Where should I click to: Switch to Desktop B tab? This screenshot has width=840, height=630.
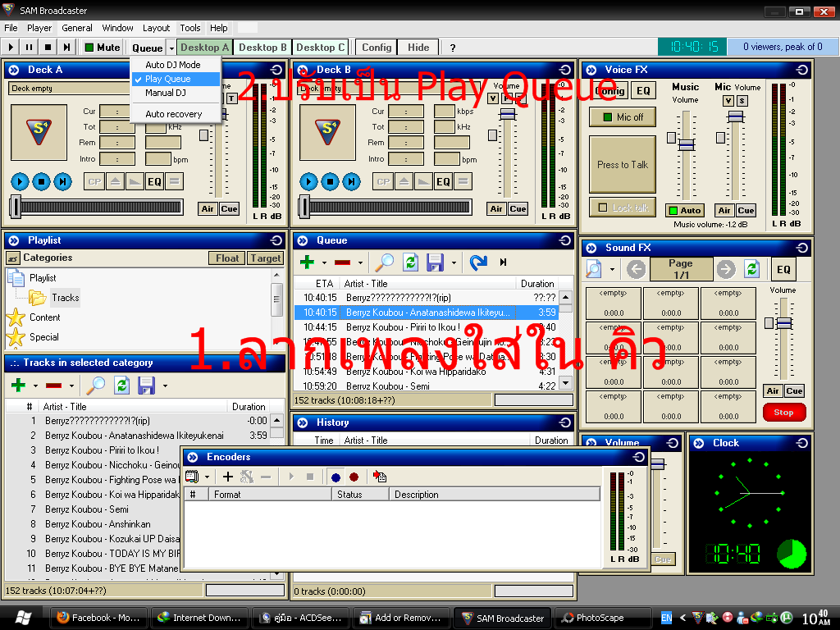pos(262,48)
